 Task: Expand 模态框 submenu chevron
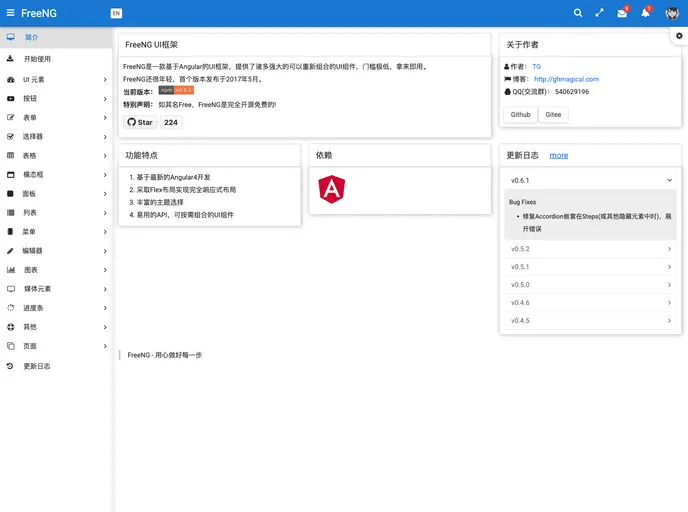click(105, 175)
